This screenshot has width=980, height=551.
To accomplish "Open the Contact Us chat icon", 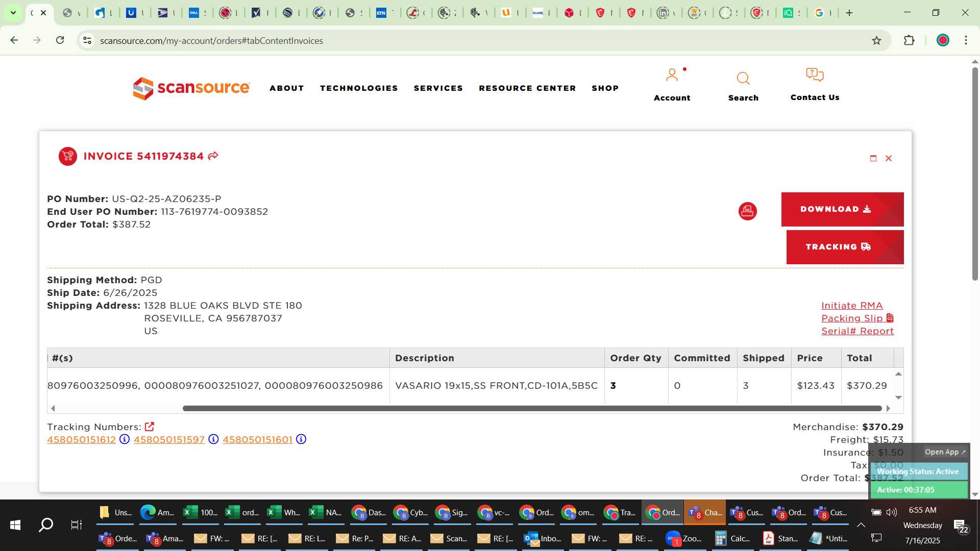I will point(815,75).
